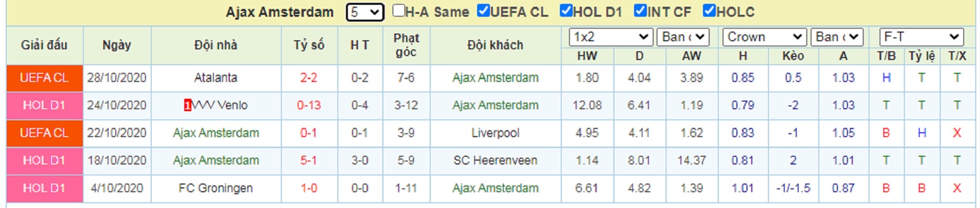Open the Atalanta team link
The image size is (980, 208).
coord(216,78)
